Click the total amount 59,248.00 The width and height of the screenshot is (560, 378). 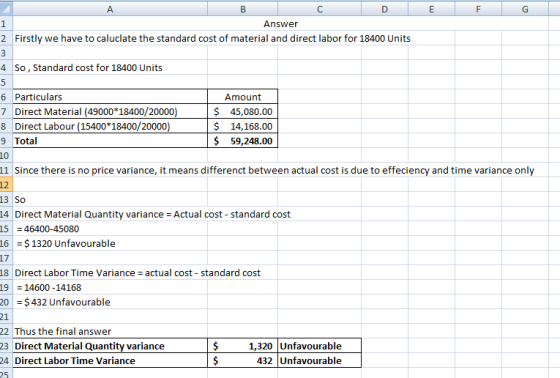[x=242, y=141]
